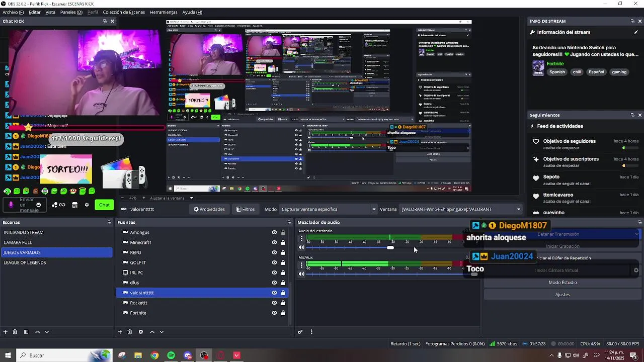Open the Herramientas menu
This screenshot has height=362, width=644.
coord(164,12)
